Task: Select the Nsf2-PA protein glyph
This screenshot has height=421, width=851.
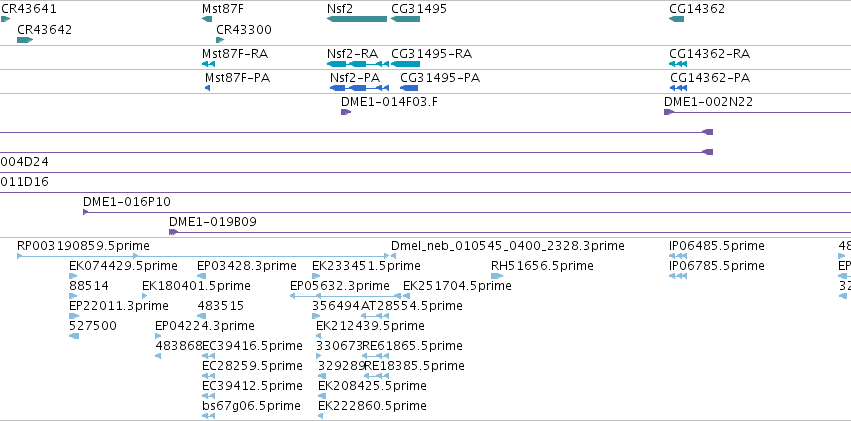Action: click(359, 88)
